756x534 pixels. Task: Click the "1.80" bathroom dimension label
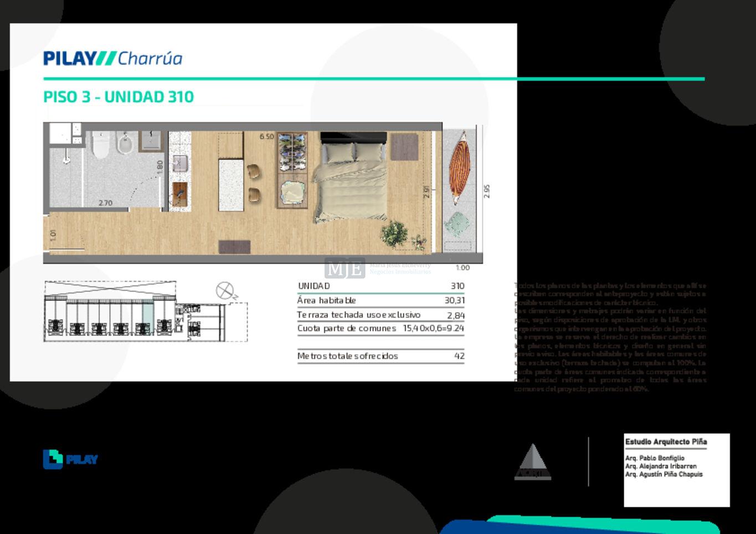[160, 166]
